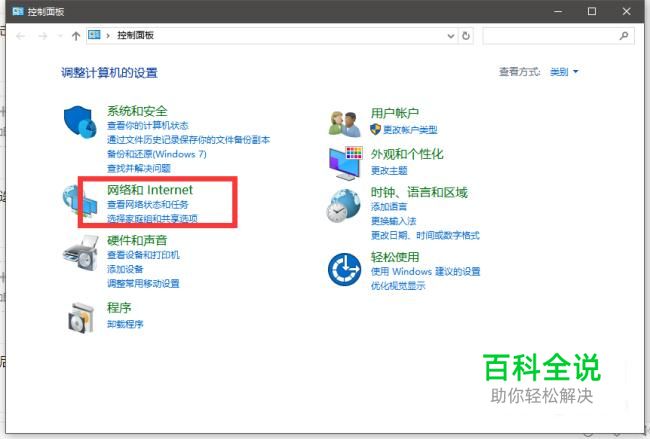The image size is (650, 439).
Task: Click 更换输入法 link
Action: [x=393, y=221]
